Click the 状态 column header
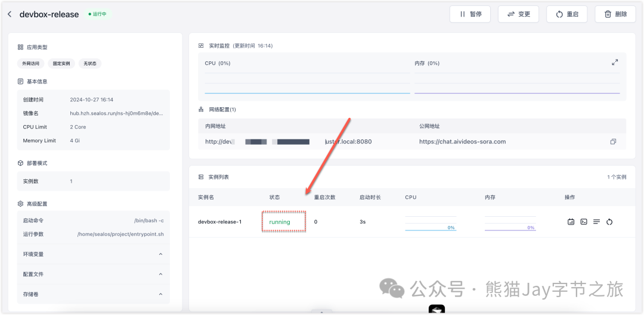This screenshot has width=644, height=315. 274,197
